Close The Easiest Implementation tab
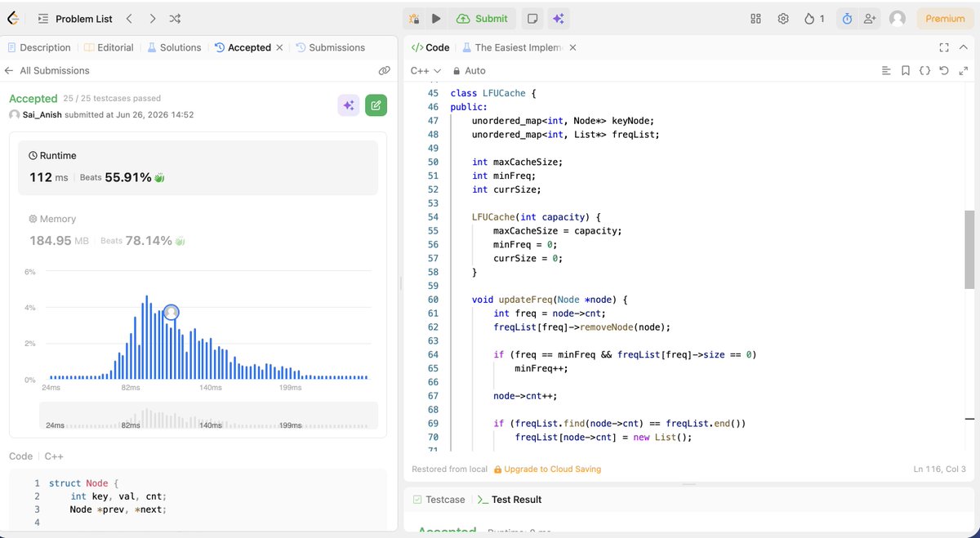 (572, 47)
